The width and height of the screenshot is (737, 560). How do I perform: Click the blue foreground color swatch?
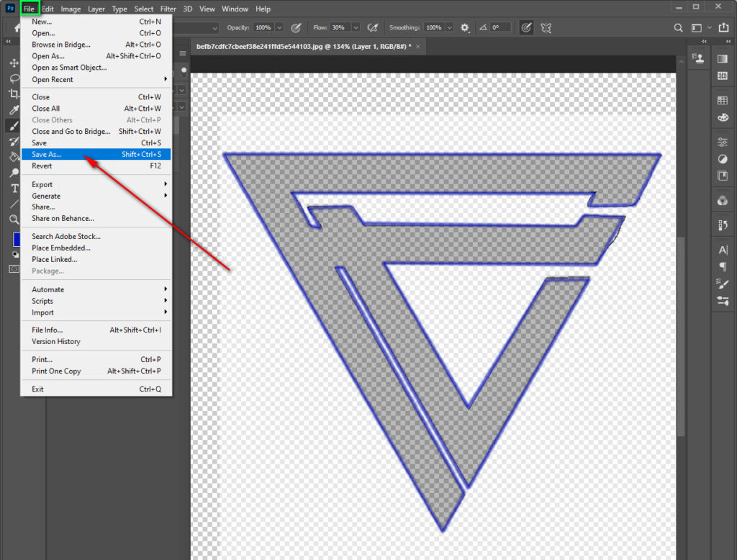pos(15,240)
